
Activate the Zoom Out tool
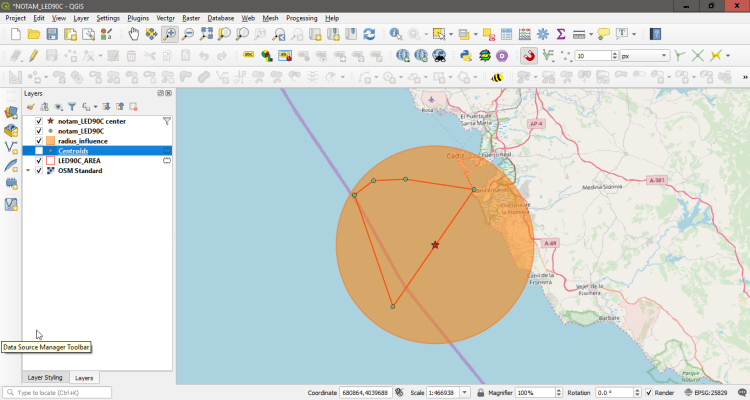188,34
